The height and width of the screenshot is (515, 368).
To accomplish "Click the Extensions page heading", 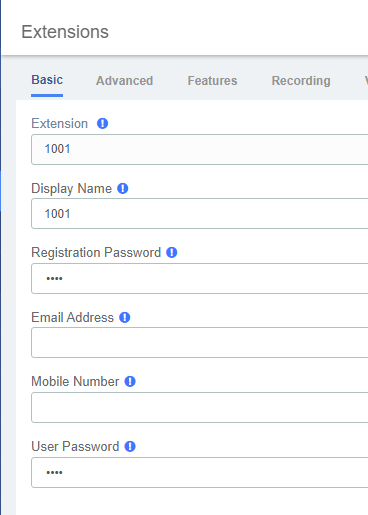I will pyautogui.click(x=65, y=32).
